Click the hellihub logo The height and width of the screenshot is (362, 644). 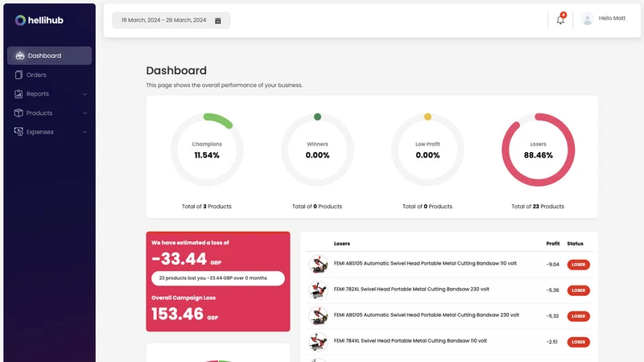(39, 20)
